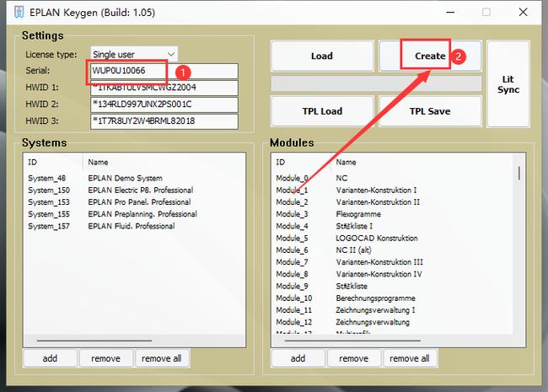This screenshot has height=392, width=548.
Task: Open the License type dropdown
Action: (134, 55)
